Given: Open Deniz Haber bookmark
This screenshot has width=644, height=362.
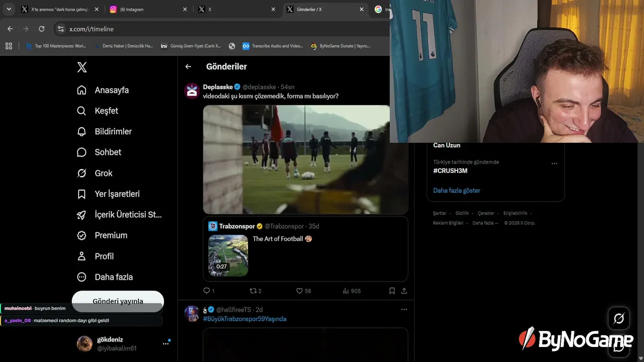Looking at the screenshot, I should tap(123, 46).
